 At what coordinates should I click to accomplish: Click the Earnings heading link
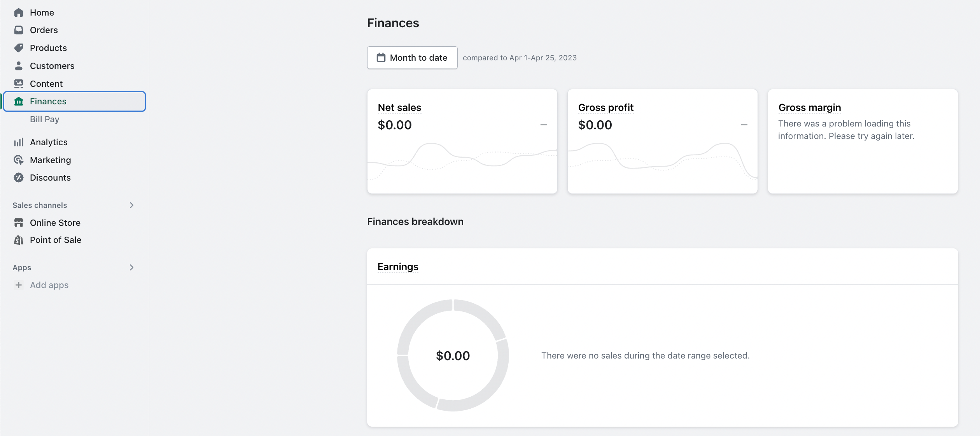(x=398, y=267)
